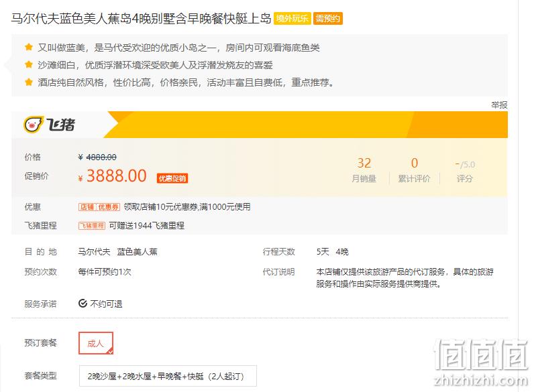
Task: Click the 飞猪里程 mileage tag
Action: coord(92,226)
